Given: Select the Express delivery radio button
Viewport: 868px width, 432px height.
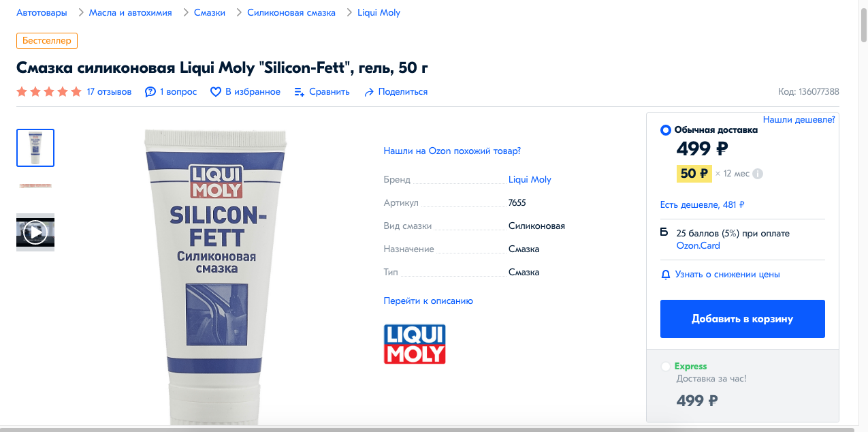Looking at the screenshot, I should (x=666, y=367).
